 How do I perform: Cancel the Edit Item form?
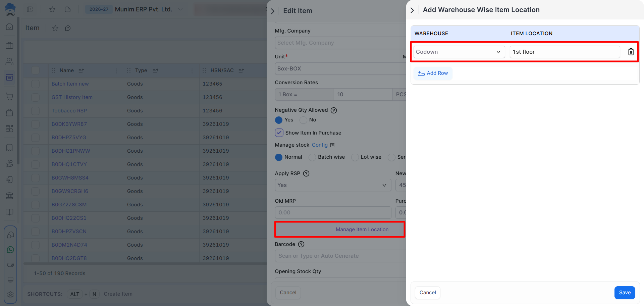tap(288, 293)
